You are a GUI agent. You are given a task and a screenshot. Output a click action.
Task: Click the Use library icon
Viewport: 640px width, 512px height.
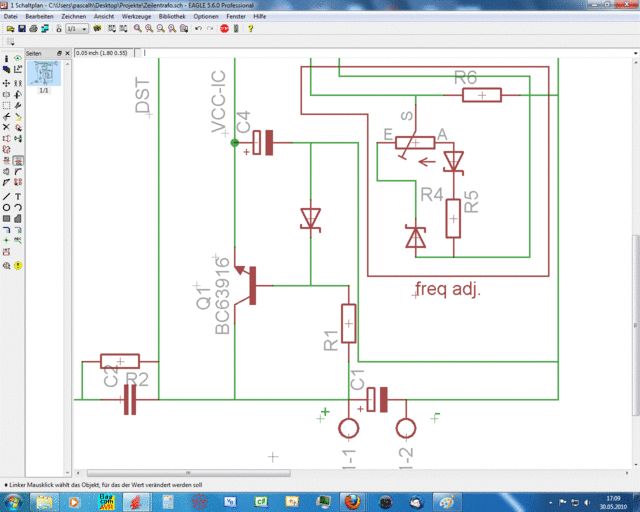point(97,29)
